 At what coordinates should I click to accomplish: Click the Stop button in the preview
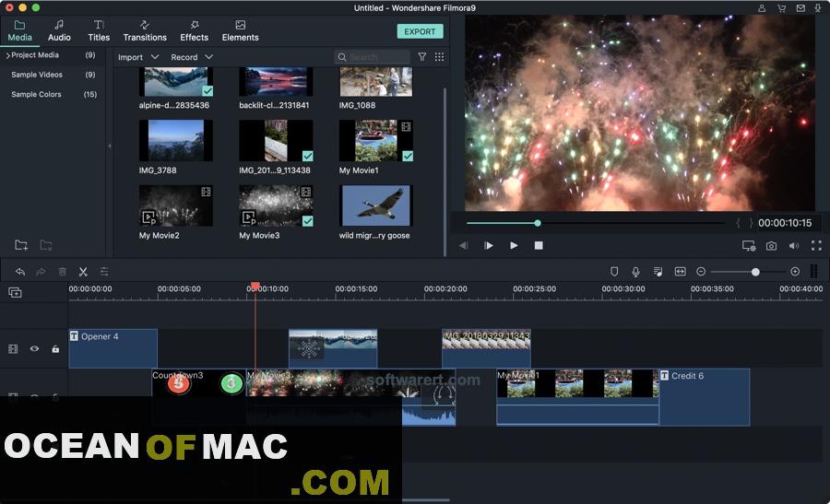tap(539, 245)
